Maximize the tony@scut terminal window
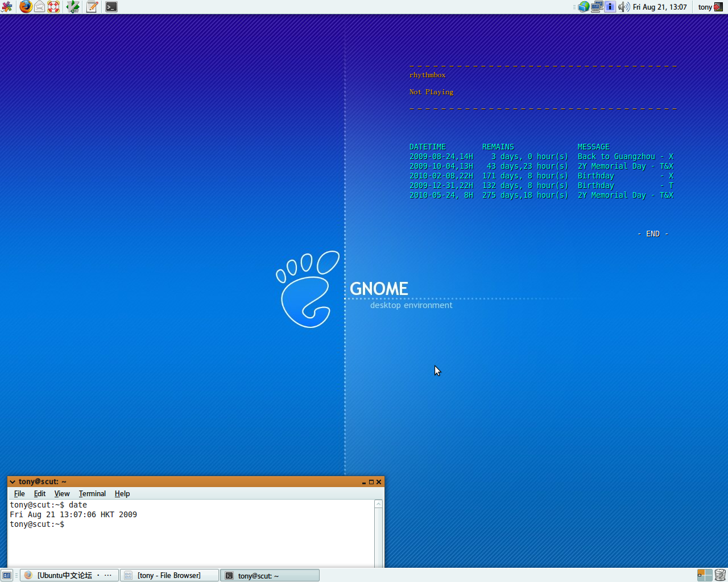 371,482
